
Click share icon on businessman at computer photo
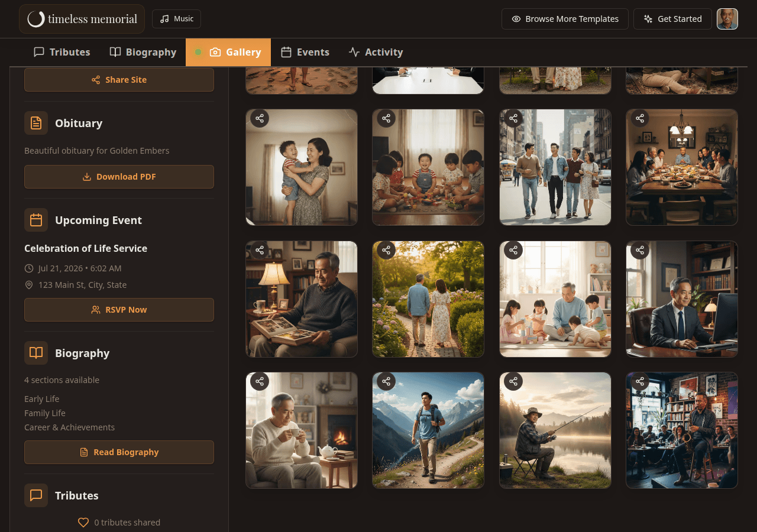tap(640, 250)
